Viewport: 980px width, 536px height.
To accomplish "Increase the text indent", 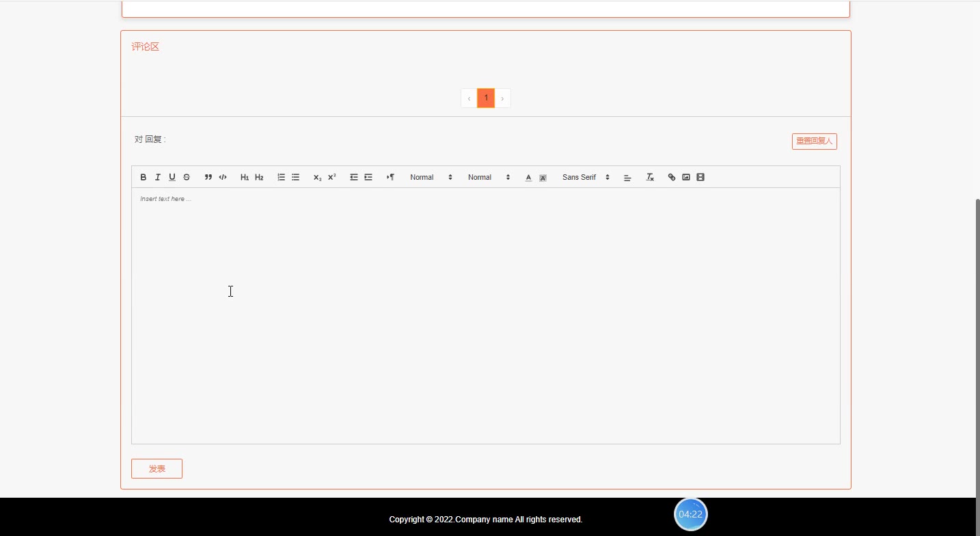I will [x=368, y=177].
